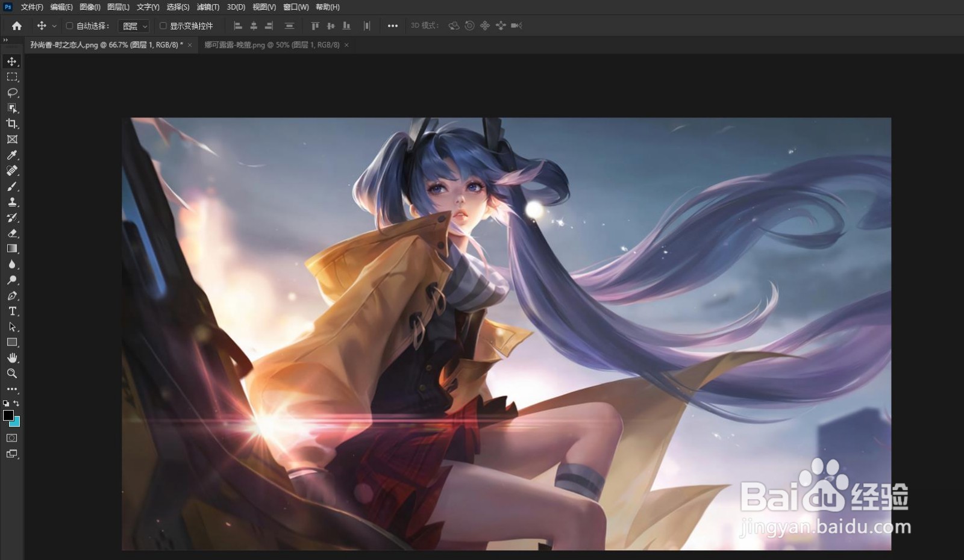Distribute horizontally icon in options bar
The image size is (964, 560).
click(x=367, y=26)
